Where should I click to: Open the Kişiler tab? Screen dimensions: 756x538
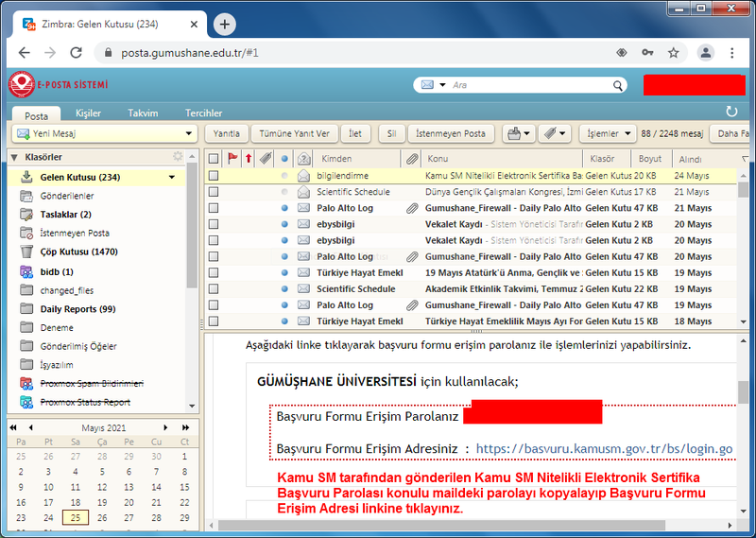pos(89,113)
